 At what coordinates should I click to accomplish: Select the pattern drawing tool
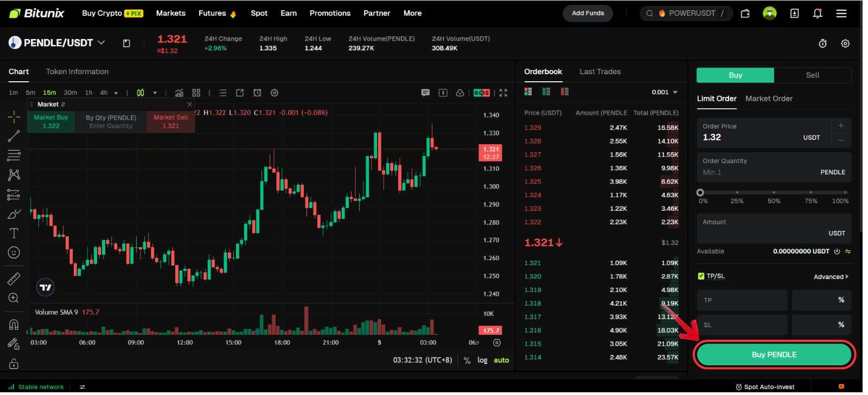(x=14, y=174)
